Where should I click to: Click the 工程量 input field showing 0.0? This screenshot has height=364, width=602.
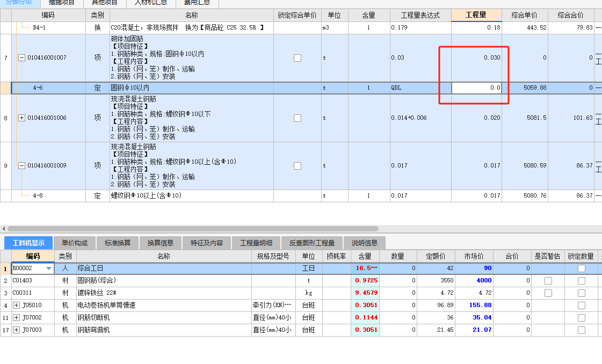pyautogui.click(x=476, y=88)
